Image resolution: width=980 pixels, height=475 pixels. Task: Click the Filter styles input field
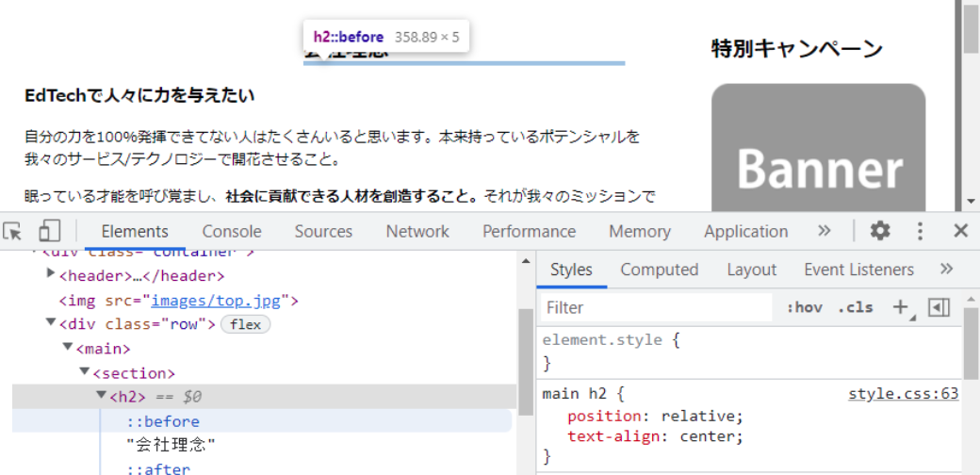pyautogui.click(x=656, y=307)
